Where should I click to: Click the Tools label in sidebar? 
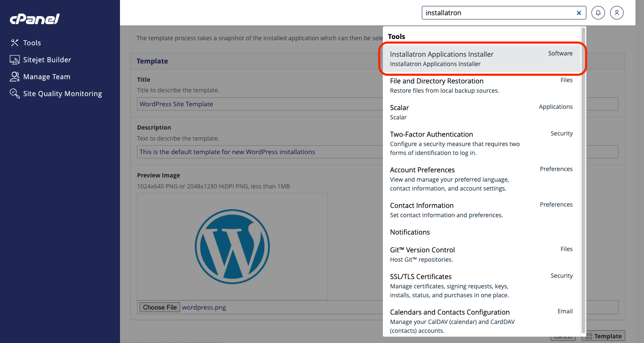click(32, 43)
